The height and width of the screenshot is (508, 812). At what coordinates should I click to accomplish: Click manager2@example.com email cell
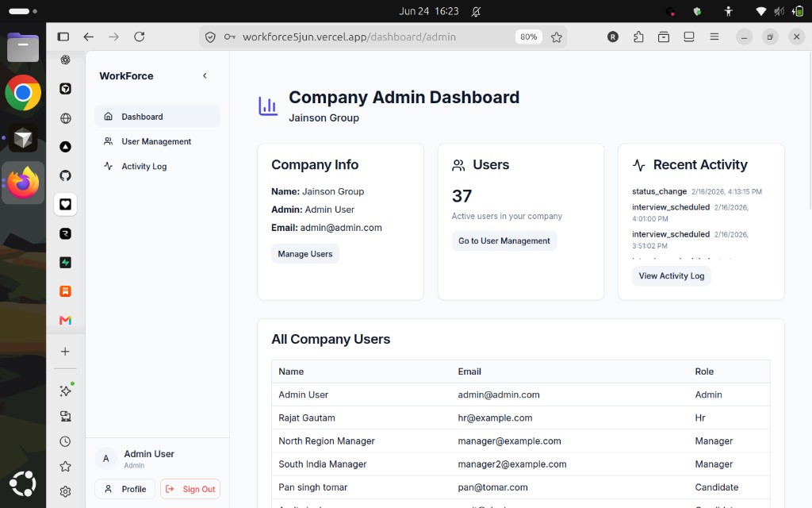(512, 464)
